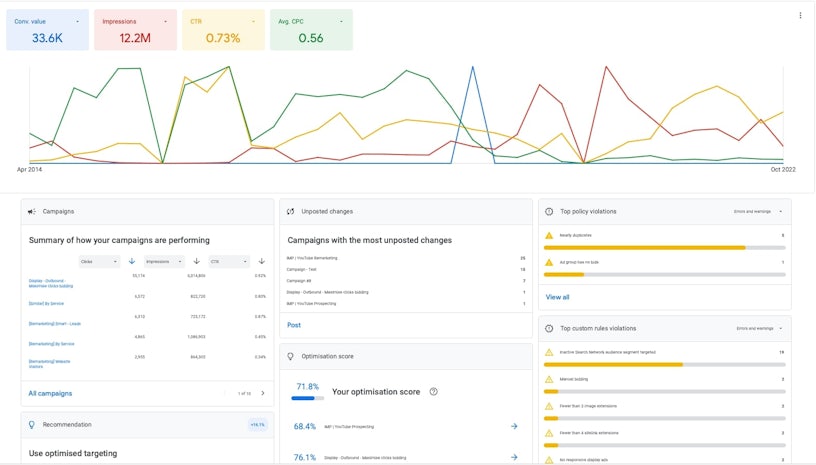Open help icon beside Your optimisation score
This screenshot has height=465, width=816.
pyautogui.click(x=433, y=392)
